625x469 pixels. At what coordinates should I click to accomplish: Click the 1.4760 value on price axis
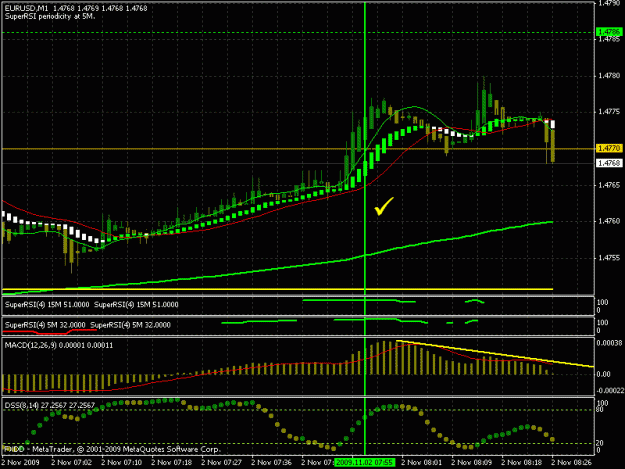(609, 221)
